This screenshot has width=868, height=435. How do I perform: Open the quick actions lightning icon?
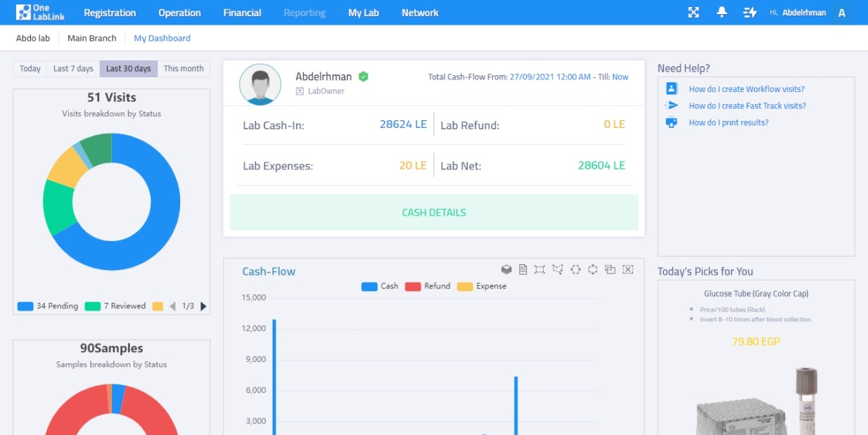[x=750, y=13]
